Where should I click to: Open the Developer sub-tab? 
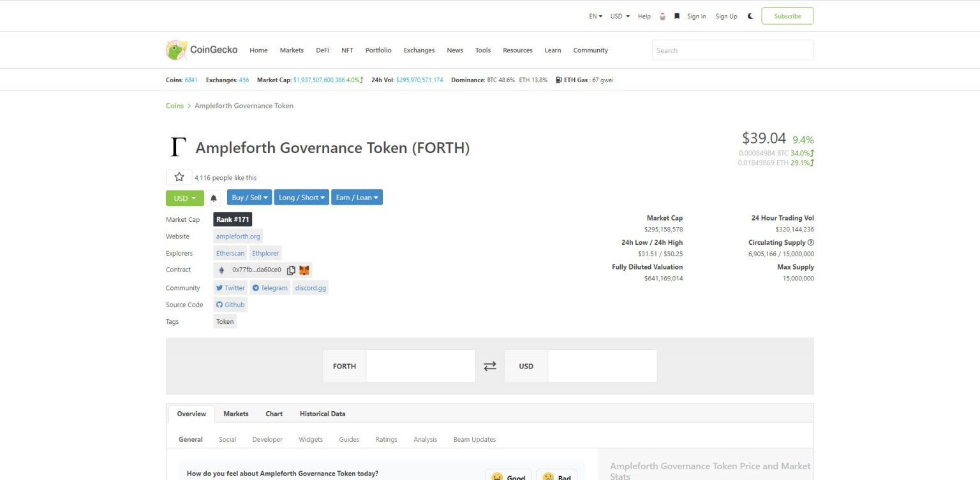click(267, 439)
